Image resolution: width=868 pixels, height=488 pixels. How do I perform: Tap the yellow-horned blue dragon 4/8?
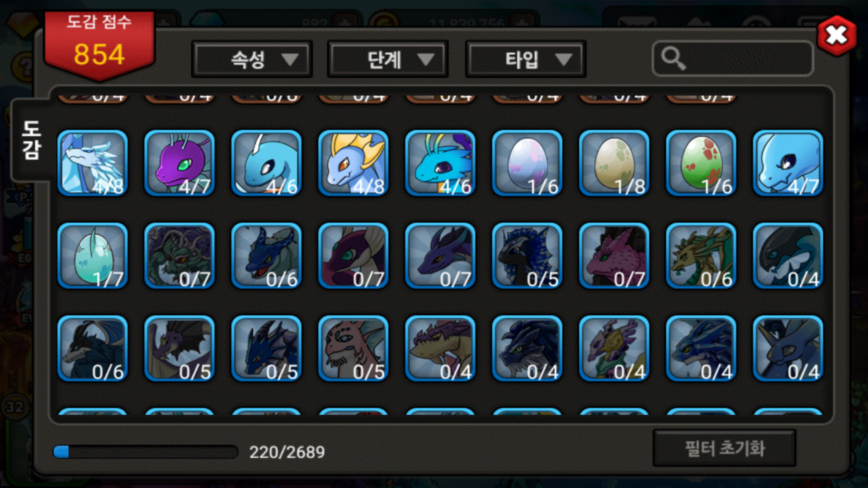point(354,163)
